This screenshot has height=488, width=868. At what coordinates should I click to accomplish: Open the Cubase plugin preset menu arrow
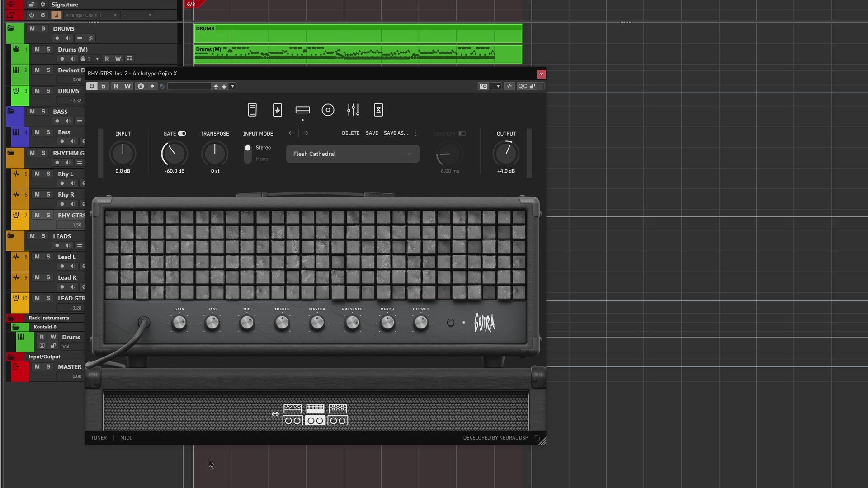click(x=233, y=86)
